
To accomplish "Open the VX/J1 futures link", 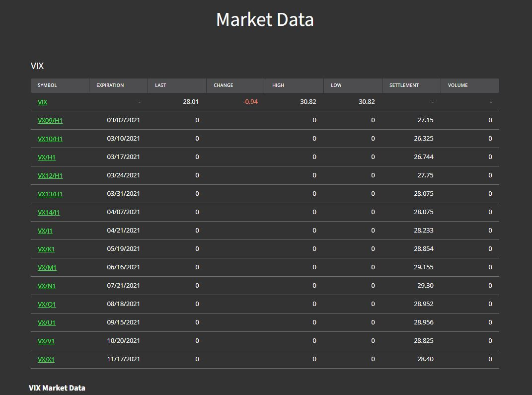I will pos(45,231).
